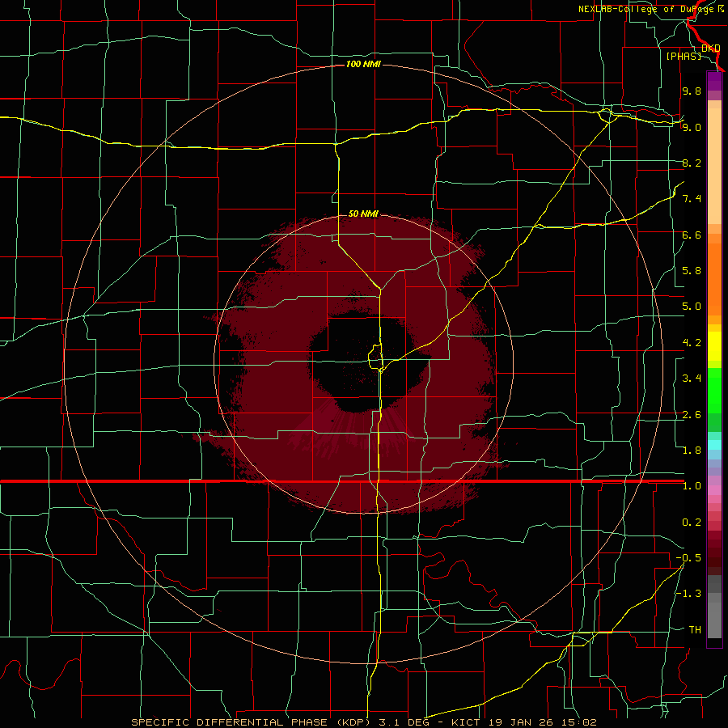The height and width of the screenshot is (728, 728).
Task: Click the 7.4 value on the color scale
Action: pos(692,199)
